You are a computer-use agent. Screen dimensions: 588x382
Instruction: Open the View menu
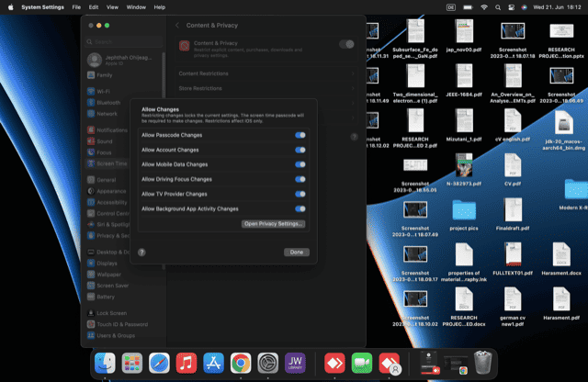pos(112,7)
